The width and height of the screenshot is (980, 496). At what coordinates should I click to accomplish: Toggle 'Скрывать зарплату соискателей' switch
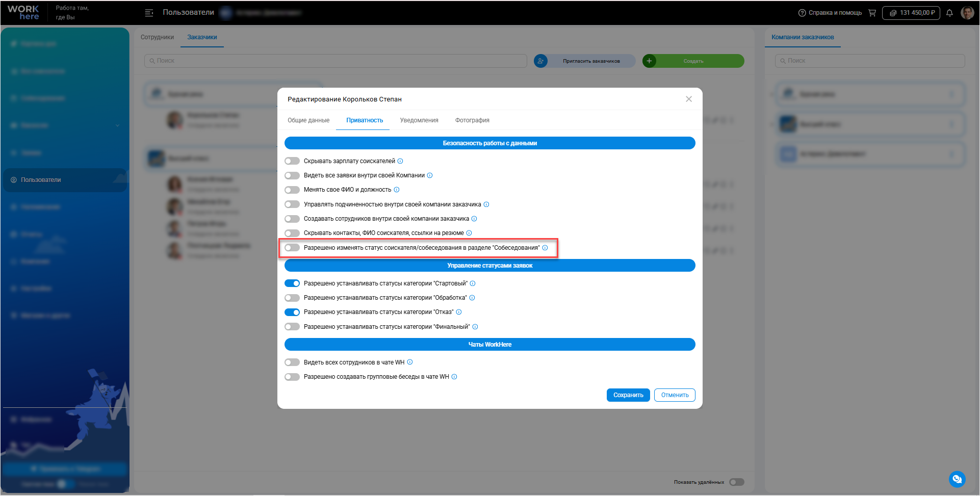(x=292, y=161)
